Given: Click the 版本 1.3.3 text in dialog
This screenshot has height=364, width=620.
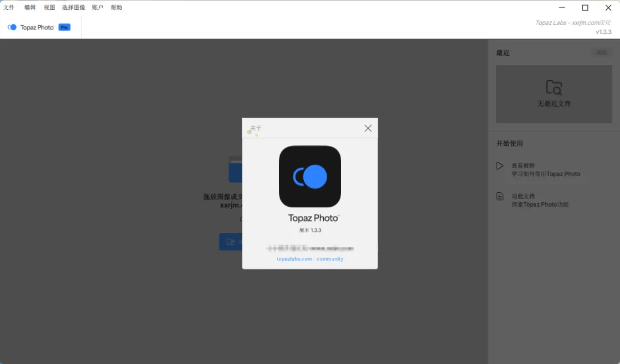Looking at the screenshot, I should pyautogui.click(x=310, y=230).
